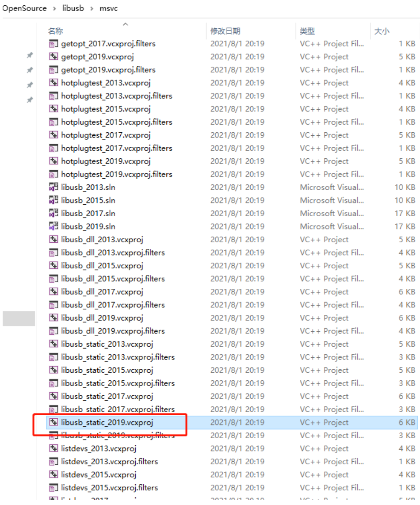Click the libusb_static_2015.vcxproj.filters file icon
This screenshot has width=420, height=505.
53,383
